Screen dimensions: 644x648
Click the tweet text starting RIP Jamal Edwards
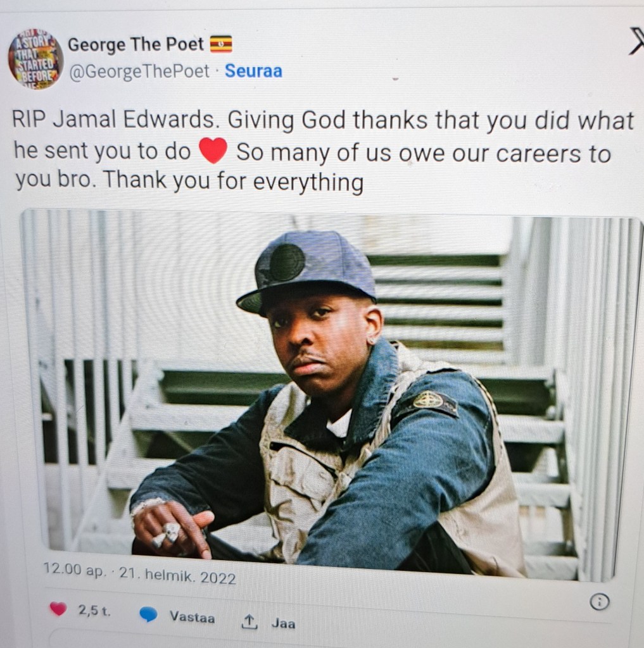(322, 151)
